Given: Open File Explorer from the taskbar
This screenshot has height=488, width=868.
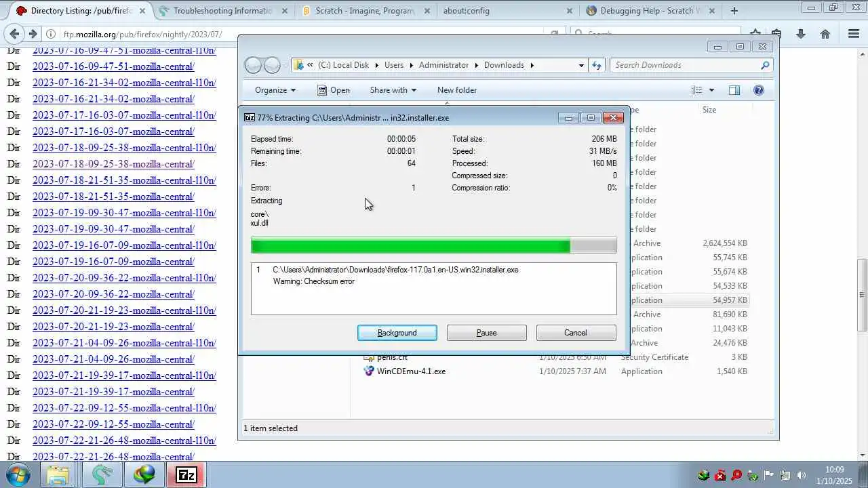Looking at the screenshot, I should 58,474.
